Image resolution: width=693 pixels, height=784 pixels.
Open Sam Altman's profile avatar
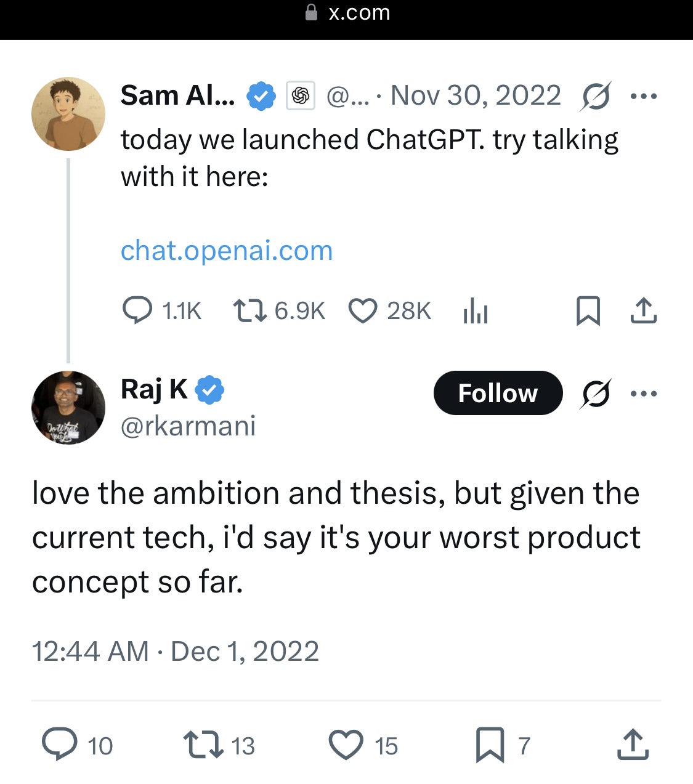[x=68, y=114]
